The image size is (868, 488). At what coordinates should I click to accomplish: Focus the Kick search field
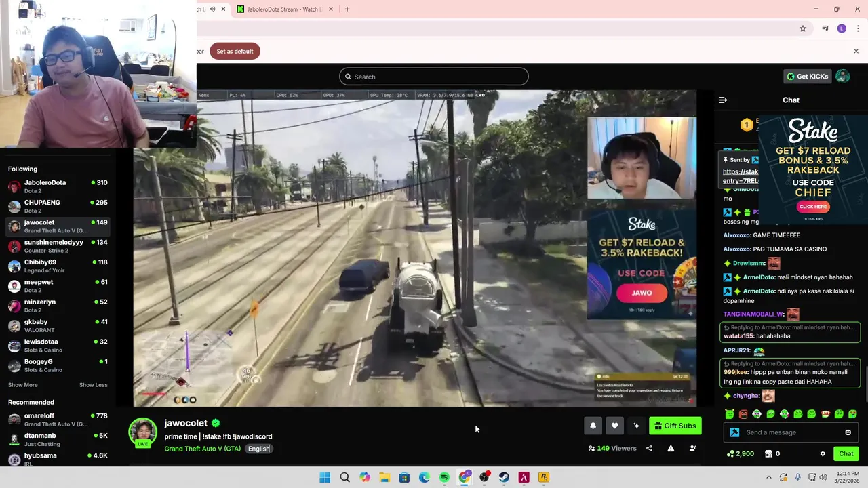[x=434, y=77]
